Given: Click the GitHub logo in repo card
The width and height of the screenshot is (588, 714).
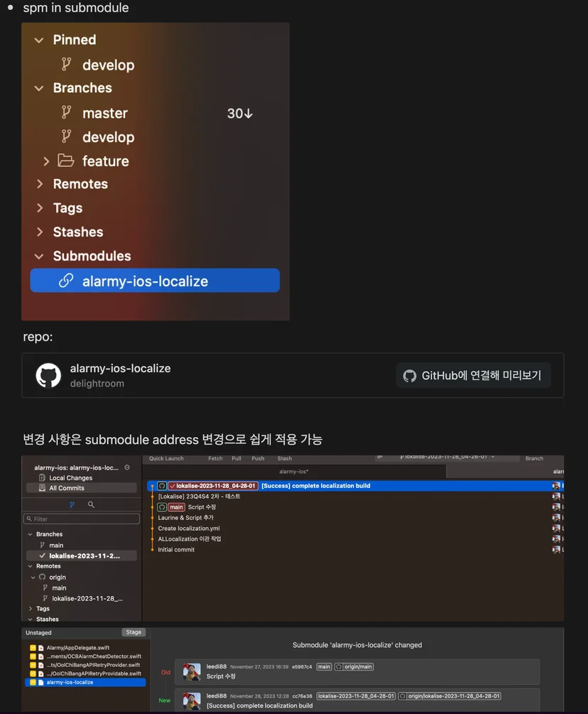Looking at the screenshot, I should coord(49,375).
